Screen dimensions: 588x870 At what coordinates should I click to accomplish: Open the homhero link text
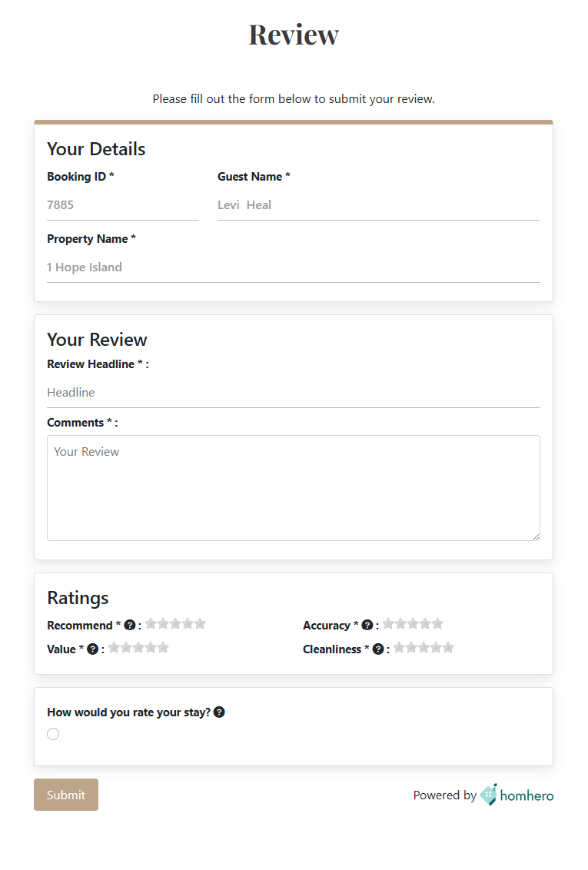pos(527,795)
